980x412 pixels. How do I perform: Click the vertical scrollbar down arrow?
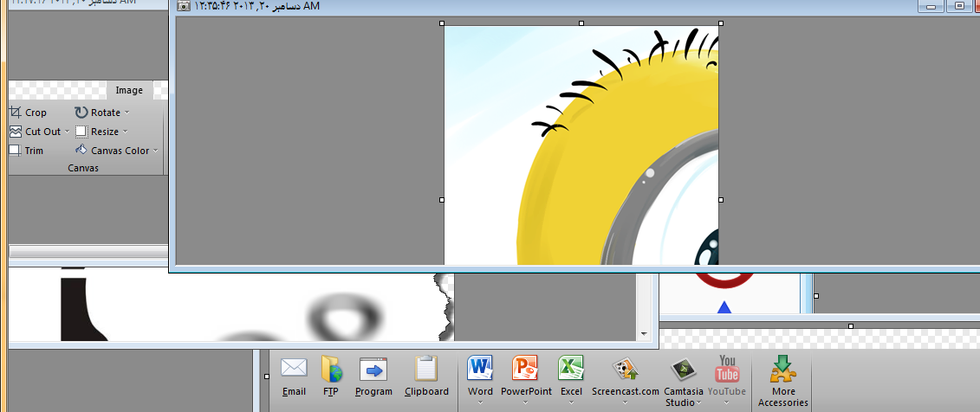coord(643,333)
